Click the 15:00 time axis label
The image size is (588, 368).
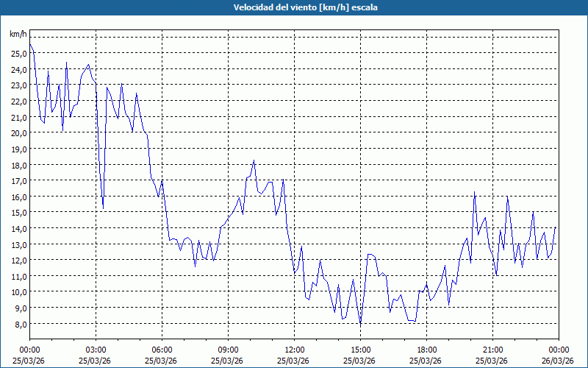tap(360, 350)
